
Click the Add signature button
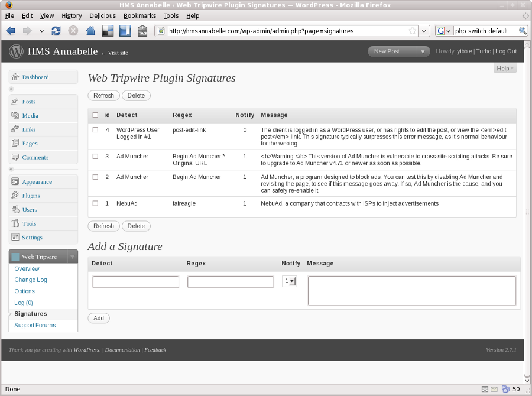click(x=99, y=319)
